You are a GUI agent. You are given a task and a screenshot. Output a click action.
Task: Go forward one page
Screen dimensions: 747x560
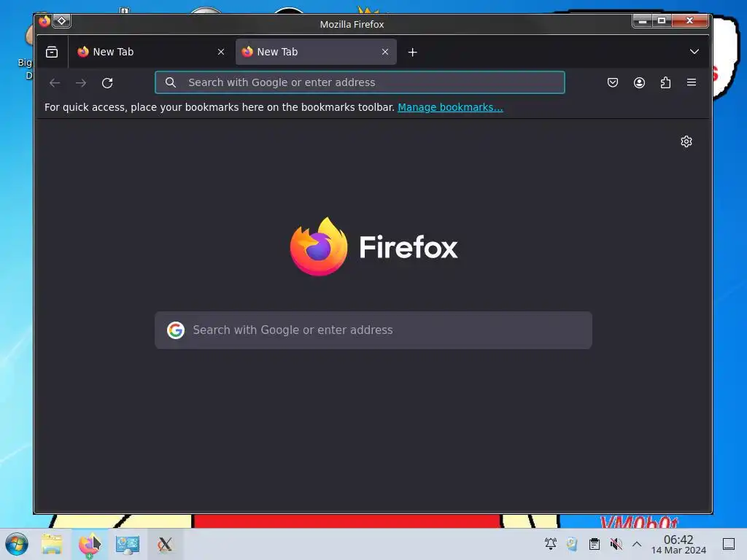(81, 83)
